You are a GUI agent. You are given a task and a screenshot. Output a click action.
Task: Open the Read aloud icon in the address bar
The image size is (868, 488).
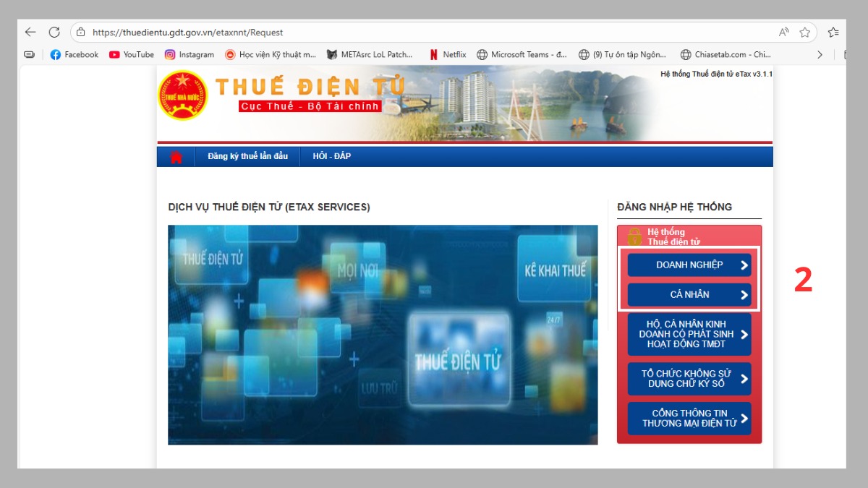784,33
